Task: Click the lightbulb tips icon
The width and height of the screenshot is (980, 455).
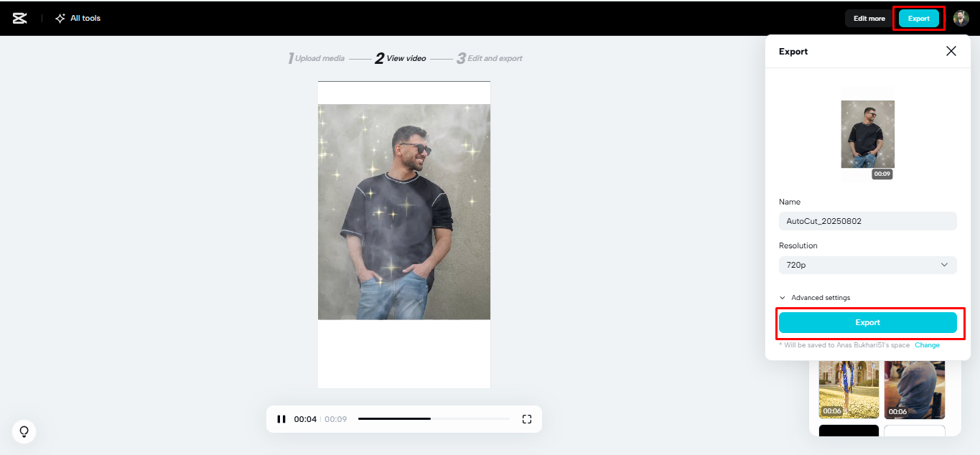Action: [24, 431]
